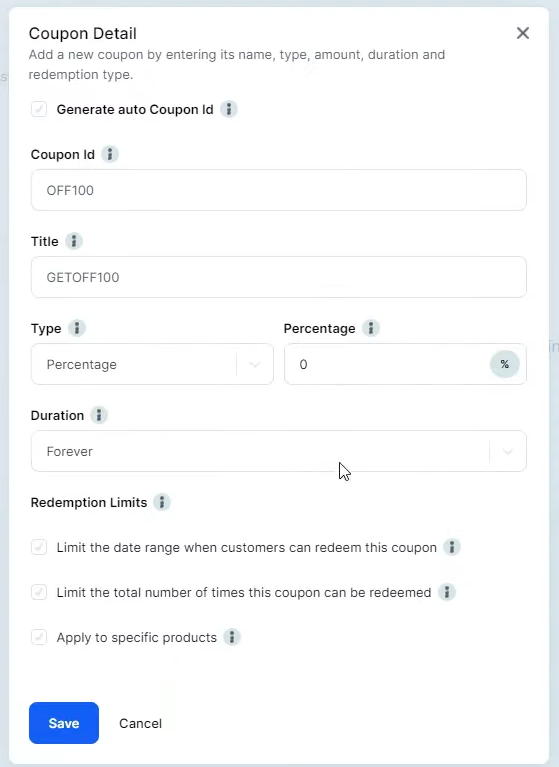Toggle Generate auto Coupon Id checkbox
The width and height of the screenshot is (559, 767).
[x=39, y=109]
